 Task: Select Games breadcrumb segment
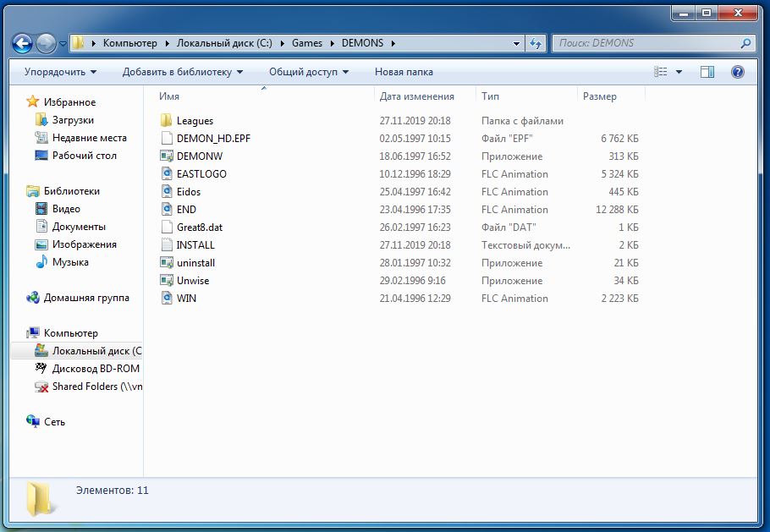[x=307, y=43]
